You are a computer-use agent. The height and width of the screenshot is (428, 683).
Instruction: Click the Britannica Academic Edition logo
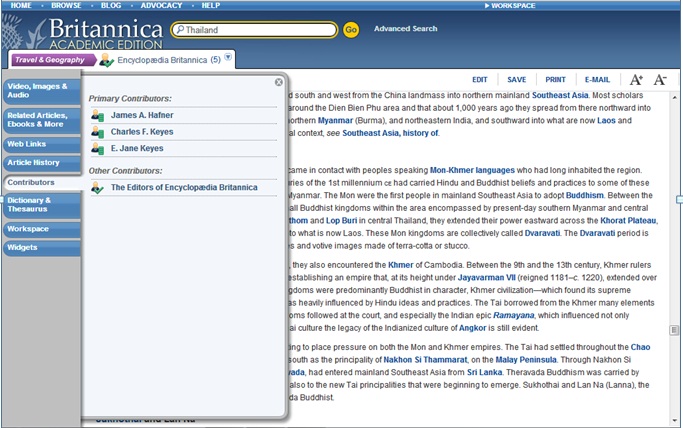click(83, 33)
